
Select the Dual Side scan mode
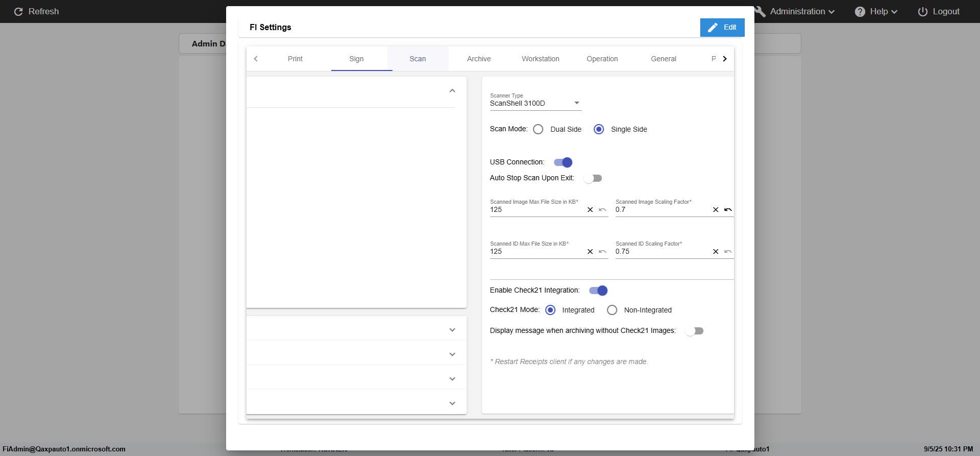(x=538, y=129)
